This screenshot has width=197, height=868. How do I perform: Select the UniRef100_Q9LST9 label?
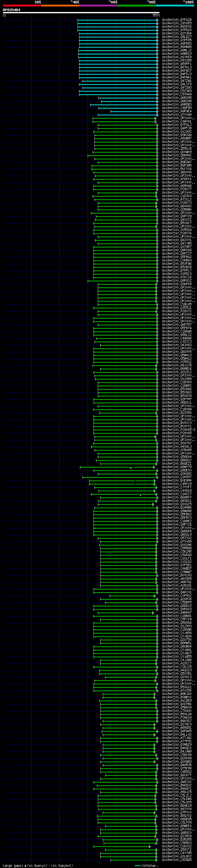[x=176, y=84]
